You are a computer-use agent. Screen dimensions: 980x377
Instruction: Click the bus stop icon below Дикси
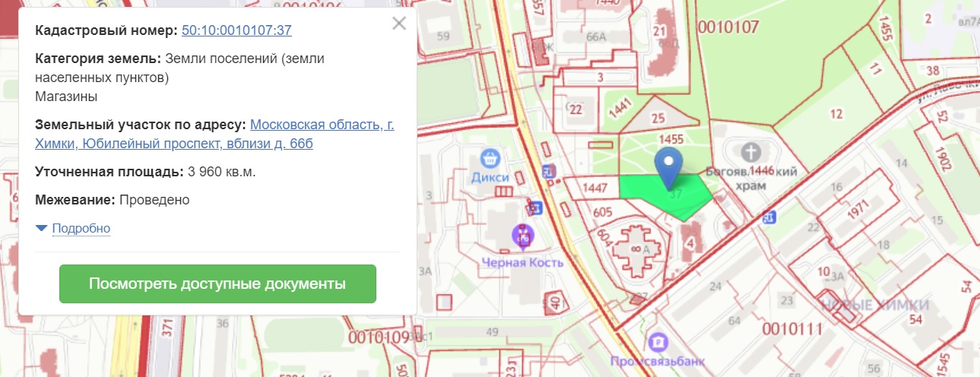[535, 206]
